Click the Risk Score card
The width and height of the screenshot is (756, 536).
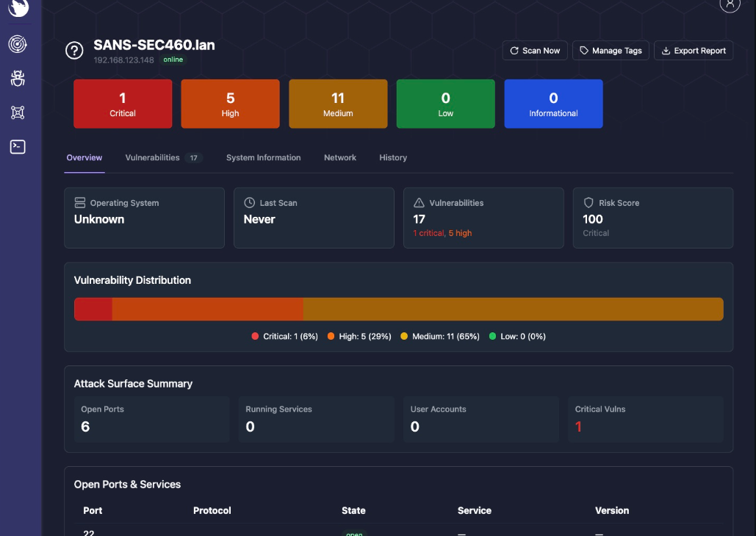(652, 218)
